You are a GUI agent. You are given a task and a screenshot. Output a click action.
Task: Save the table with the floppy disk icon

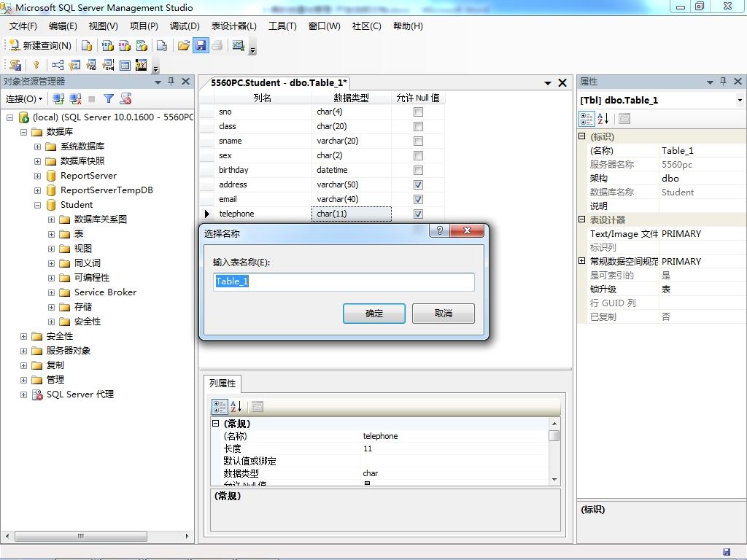tap(201, 45)
